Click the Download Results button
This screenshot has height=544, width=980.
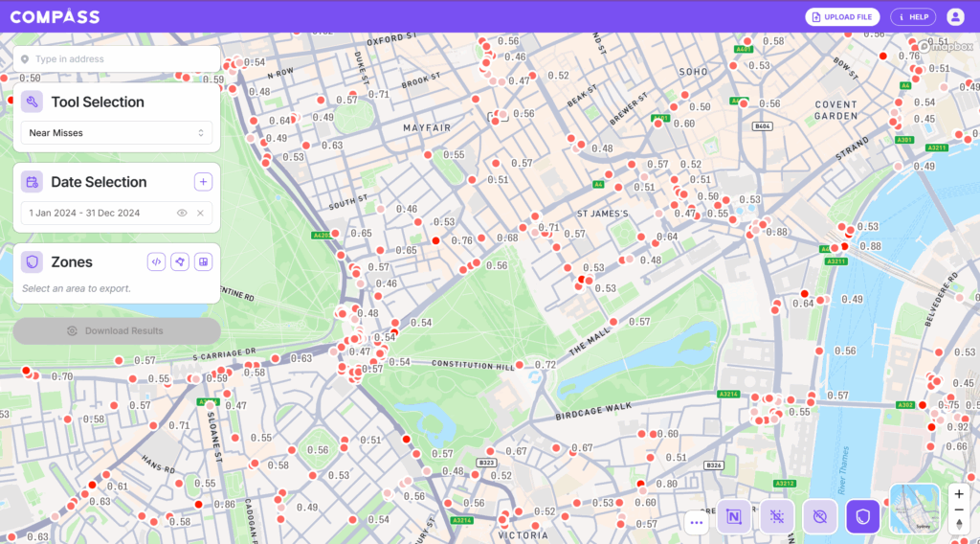117,331
